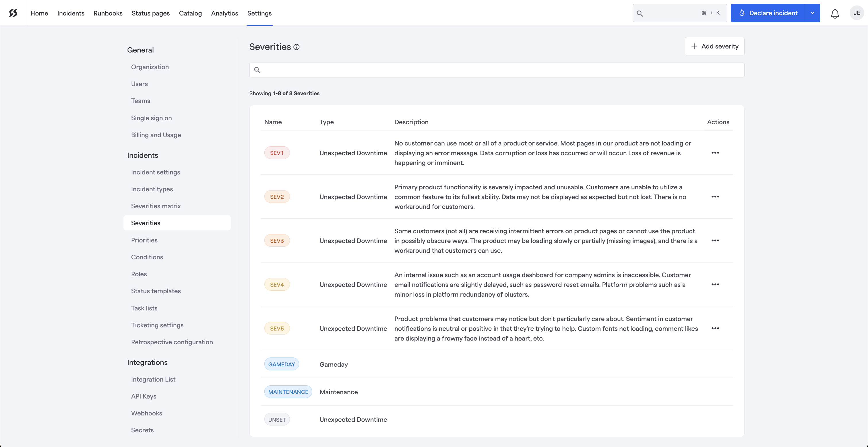The height and width of the screenshot is (447, 868).
Task: Select the Settings tab in top navigation
Action: point(259,13)
